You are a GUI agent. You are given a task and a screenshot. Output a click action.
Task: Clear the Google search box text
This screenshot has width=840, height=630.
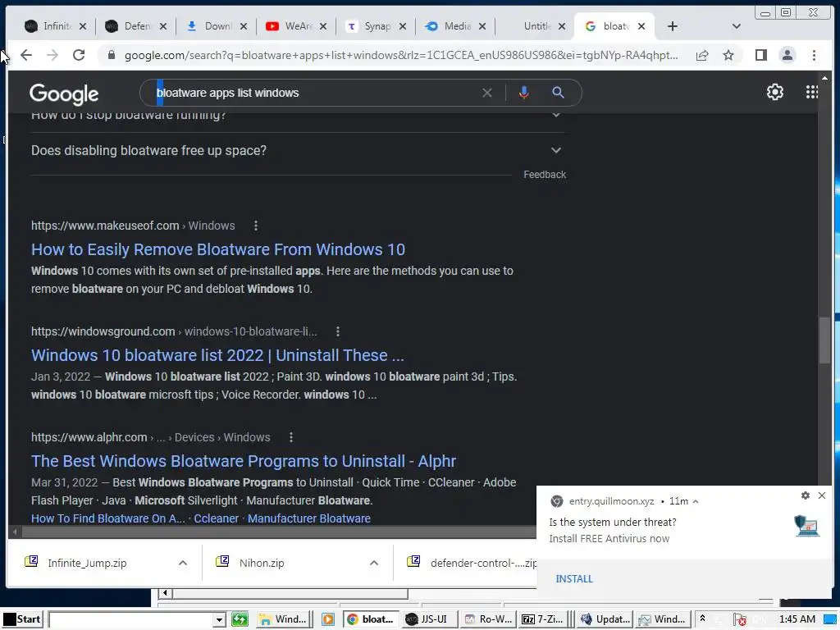coord(487,93)
